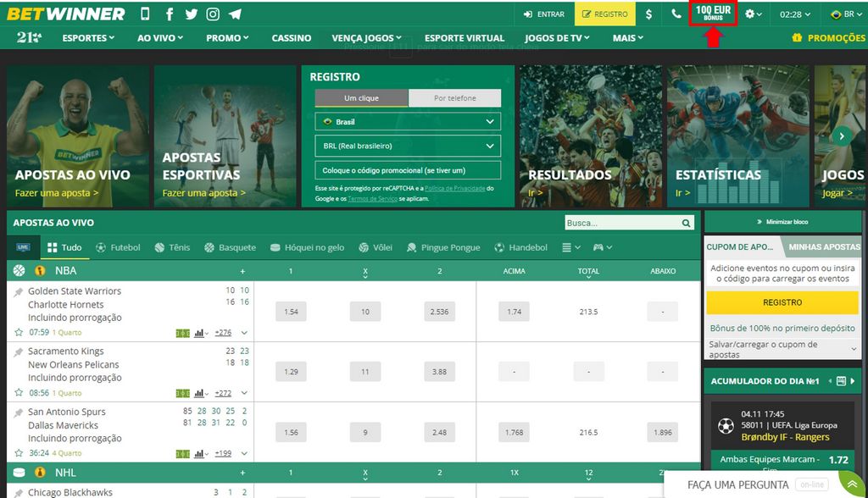Open the Instagram icon in header
The image size is (868, 498).
pyautogui.click(x=213, y=14)
